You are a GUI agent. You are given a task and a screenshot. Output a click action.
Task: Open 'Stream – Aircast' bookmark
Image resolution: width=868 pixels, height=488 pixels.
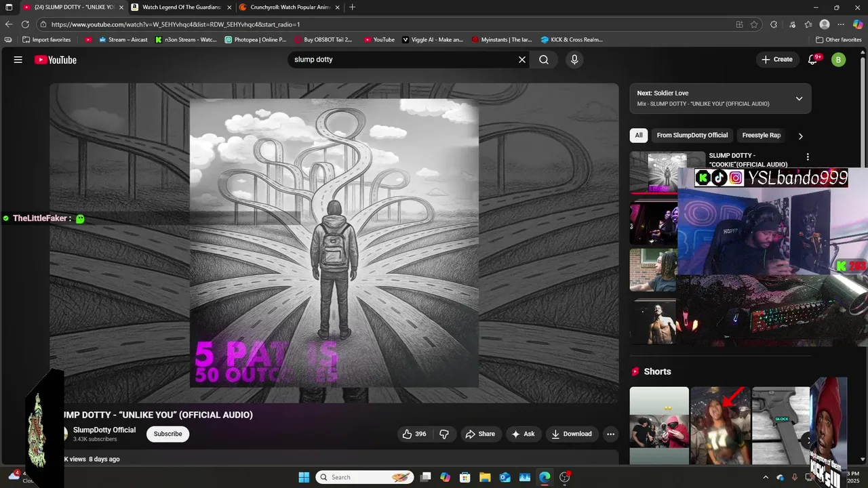[x=123, y=40]
